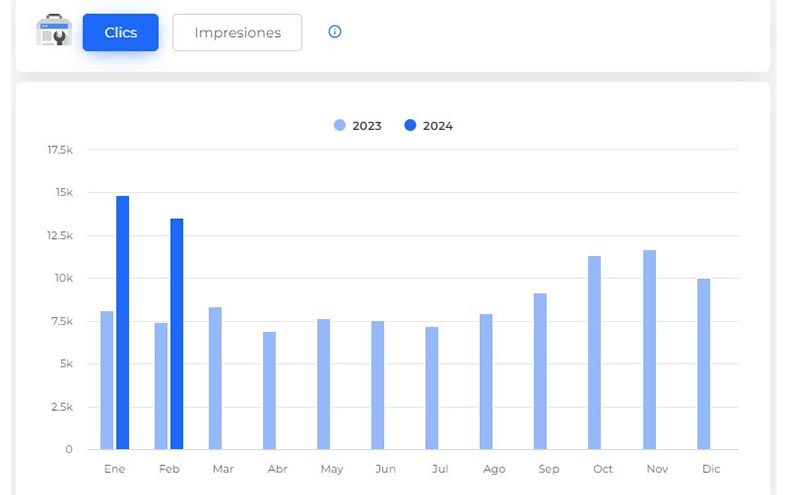Click the 2023 bar for Jul
The height and width of the screenshot is (495, 788).
432,388
